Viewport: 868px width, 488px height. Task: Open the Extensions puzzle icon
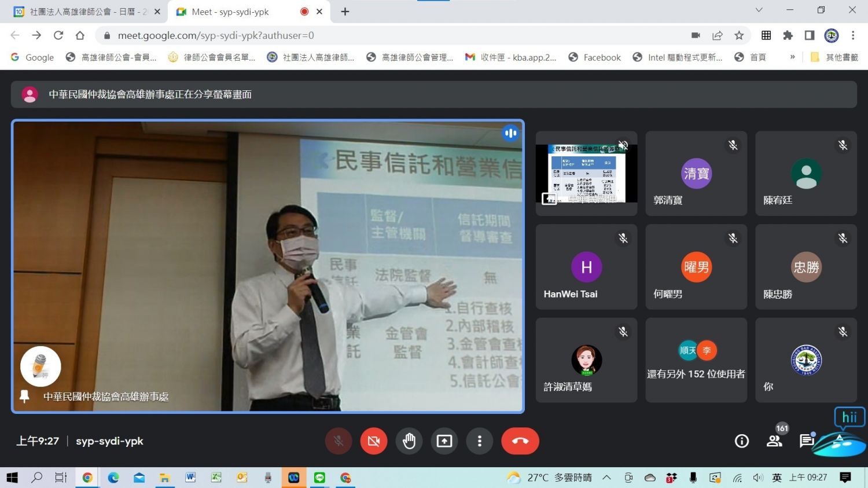click(x=788, y=35)
